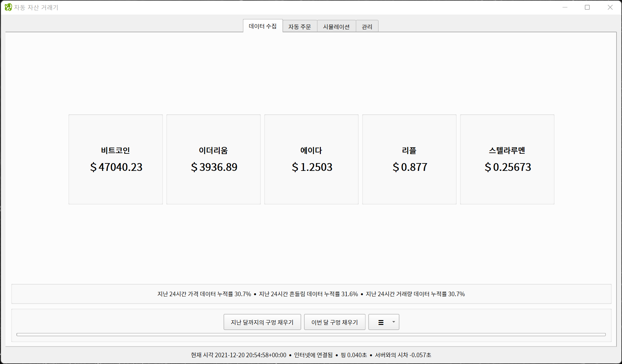This screenshot has width=622, height=364.
Task: Go to the 관리 tab
Action: coord(367,26)
